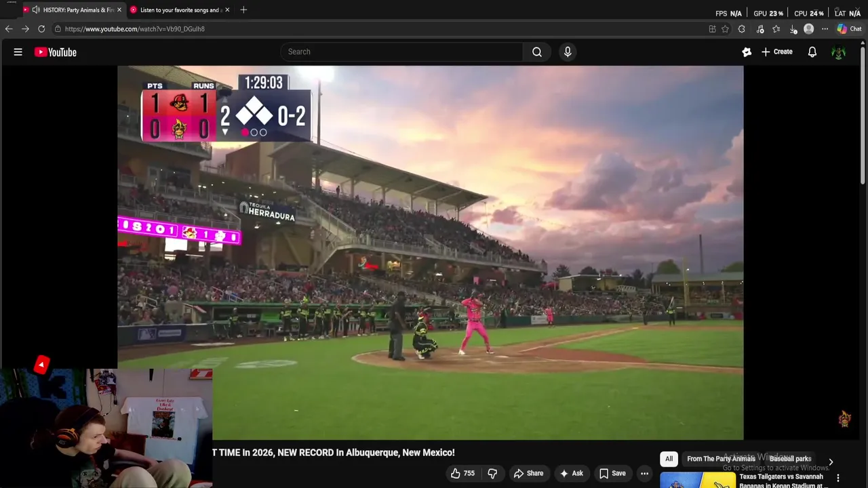Open options for the Texas Tailgaters video

838,479
